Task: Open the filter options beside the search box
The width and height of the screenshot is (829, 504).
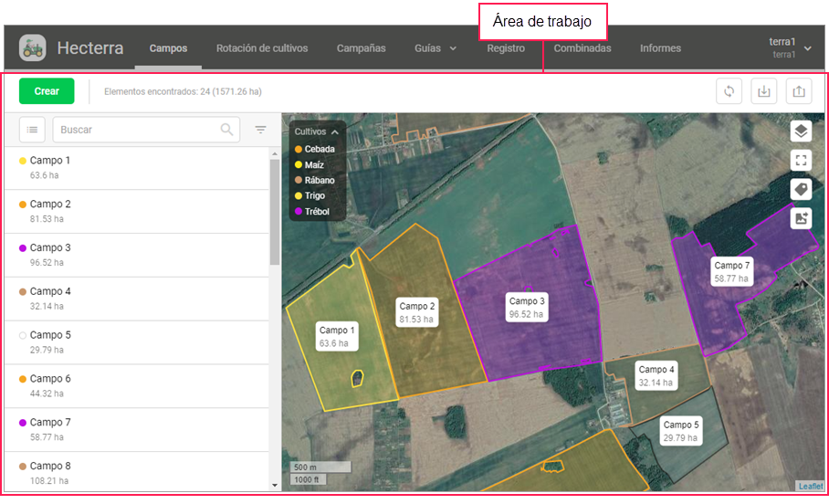Action: 261,130
